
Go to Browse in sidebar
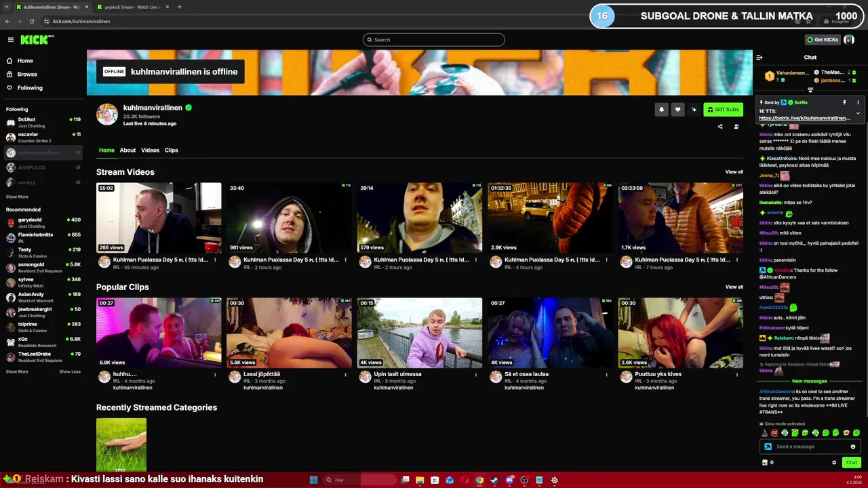click(x=27, y=75)
